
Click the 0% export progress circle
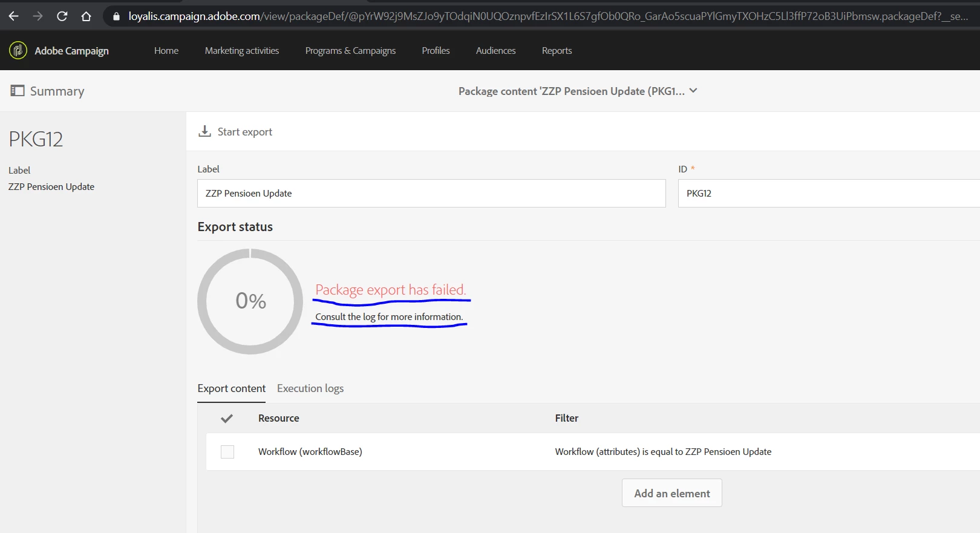point(250,301)
